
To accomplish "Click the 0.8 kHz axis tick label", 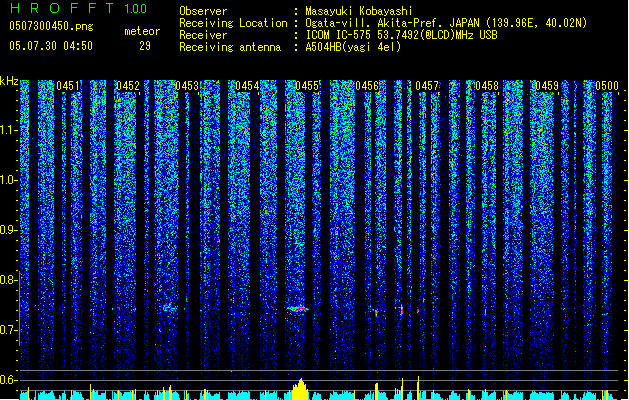I will (8, 280).
